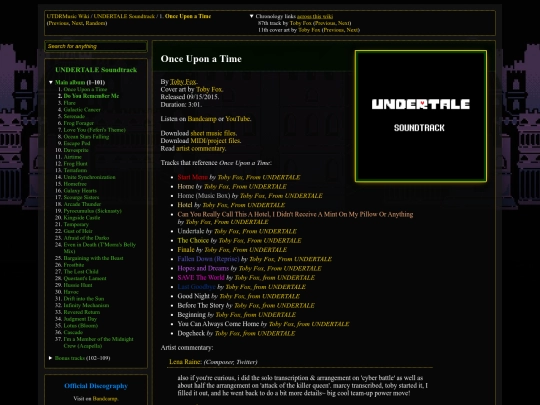Viewport: 540px width, 405px height.
Task: Select track 25 Bargaining with the Beast
Action: click(93, 258)
